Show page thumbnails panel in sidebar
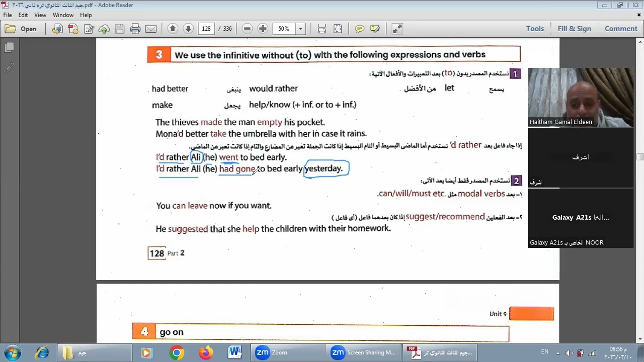Viewport: 644px width, 362px height. 9,48
